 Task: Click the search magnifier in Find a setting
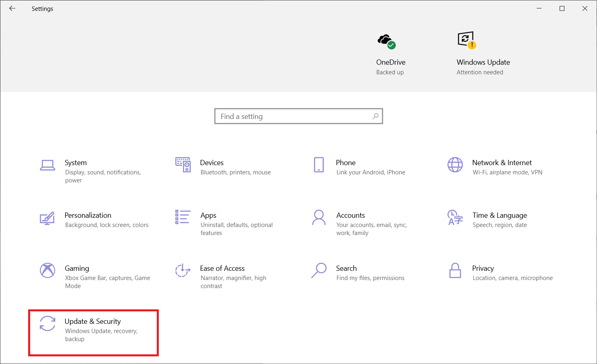375,116
